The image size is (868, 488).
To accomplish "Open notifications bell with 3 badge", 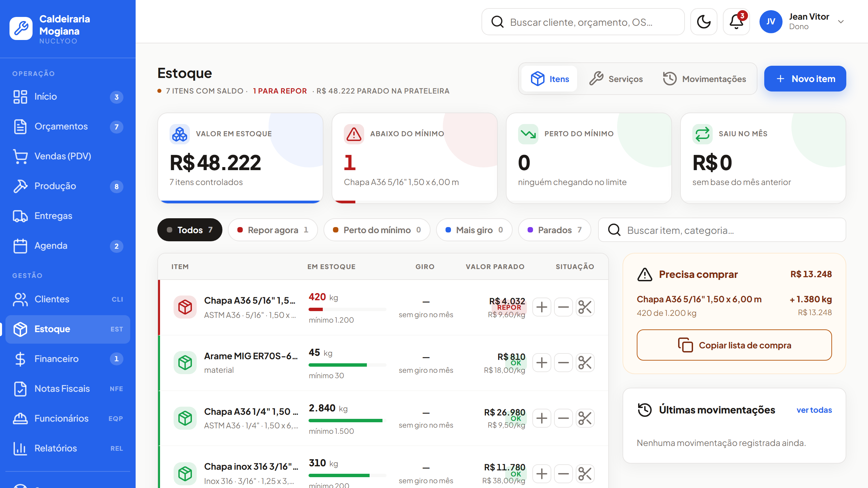I will click(736, 22).
